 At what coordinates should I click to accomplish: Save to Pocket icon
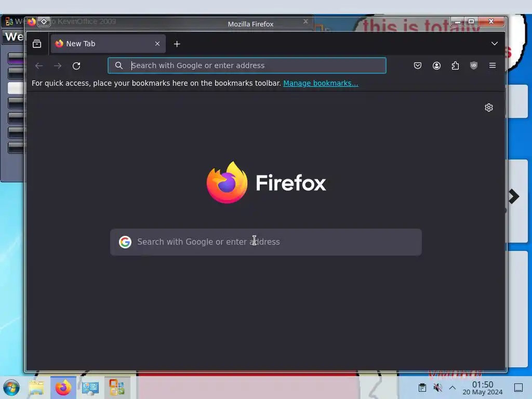[418, 65]
